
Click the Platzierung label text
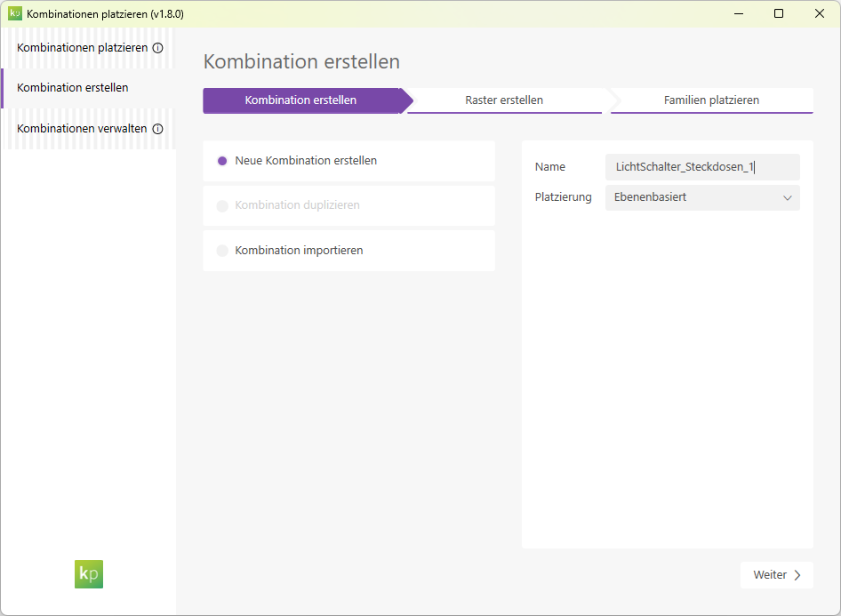[563, 197]
